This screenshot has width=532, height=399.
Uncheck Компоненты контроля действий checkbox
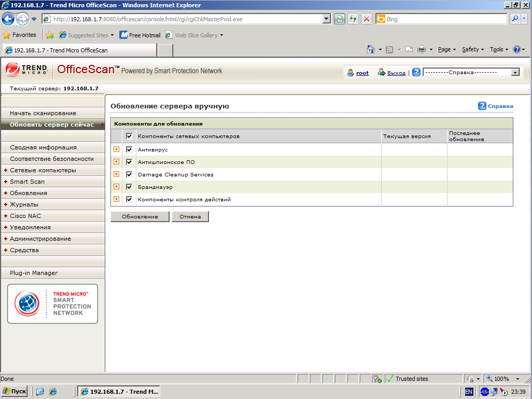129,199
